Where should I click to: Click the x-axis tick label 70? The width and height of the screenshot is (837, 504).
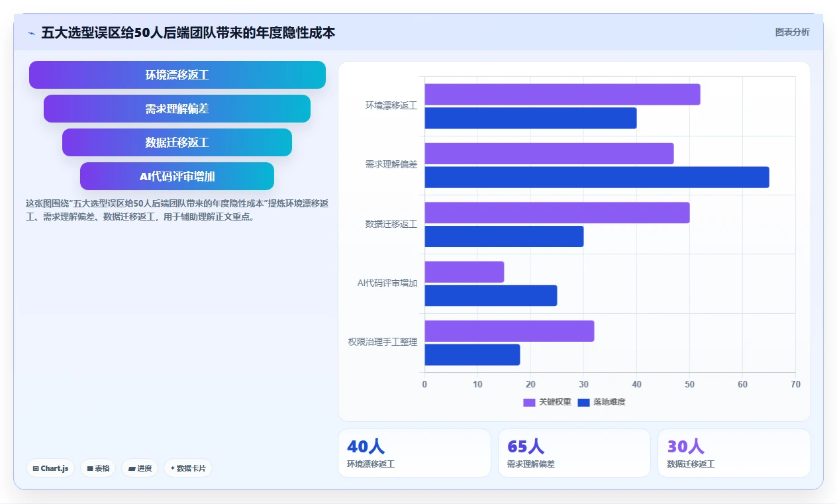tap(795, 384)
